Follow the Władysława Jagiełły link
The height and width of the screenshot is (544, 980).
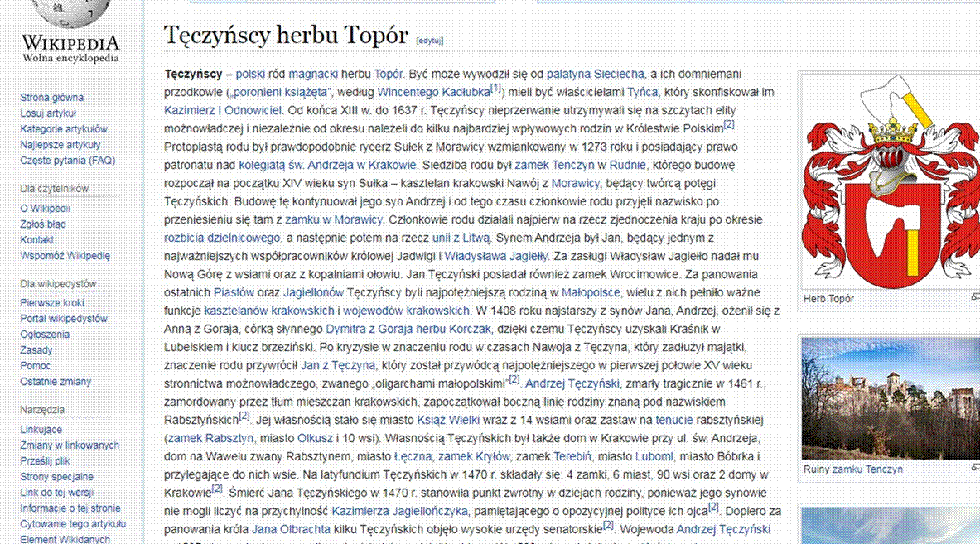click(x=495, y=256)
